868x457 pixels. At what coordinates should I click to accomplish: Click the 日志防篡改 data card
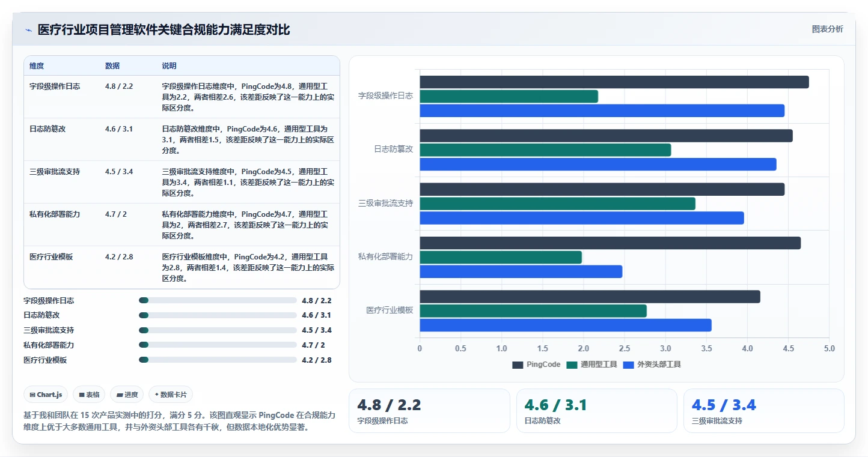pos(596,411)
